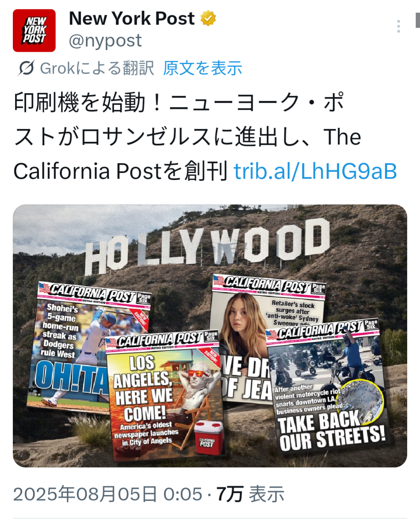
Task: Click the scrollbar at the right edge
Action: point(418,20)
